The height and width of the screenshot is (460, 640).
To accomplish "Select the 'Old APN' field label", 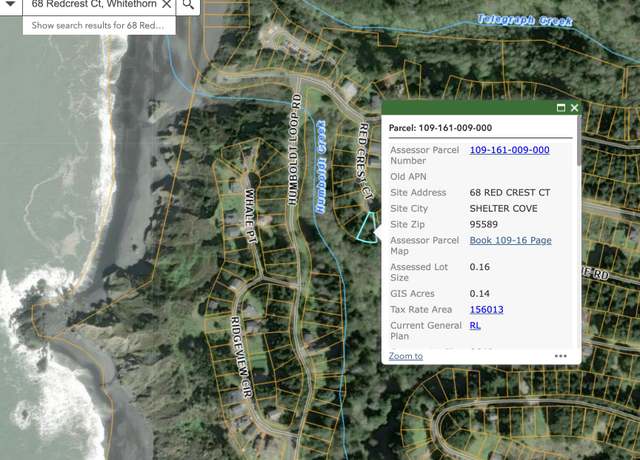I will point(408,176).
